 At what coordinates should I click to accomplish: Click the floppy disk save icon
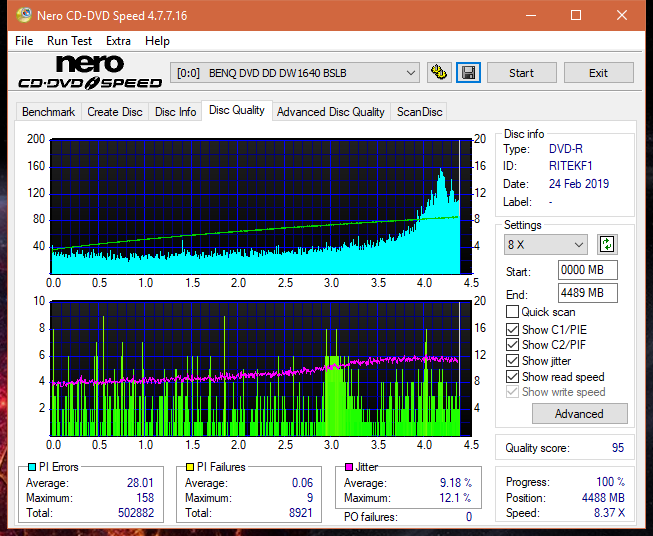(469, 73)
